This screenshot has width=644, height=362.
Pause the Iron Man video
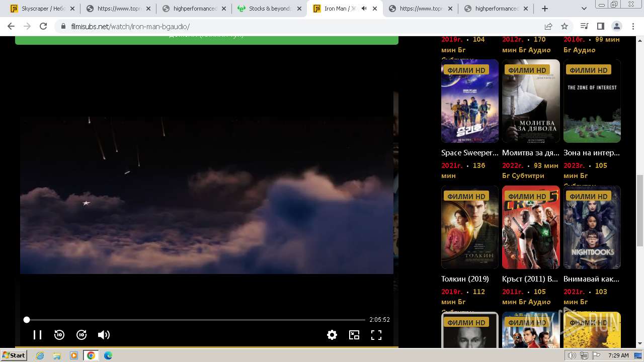click(37, 335)
